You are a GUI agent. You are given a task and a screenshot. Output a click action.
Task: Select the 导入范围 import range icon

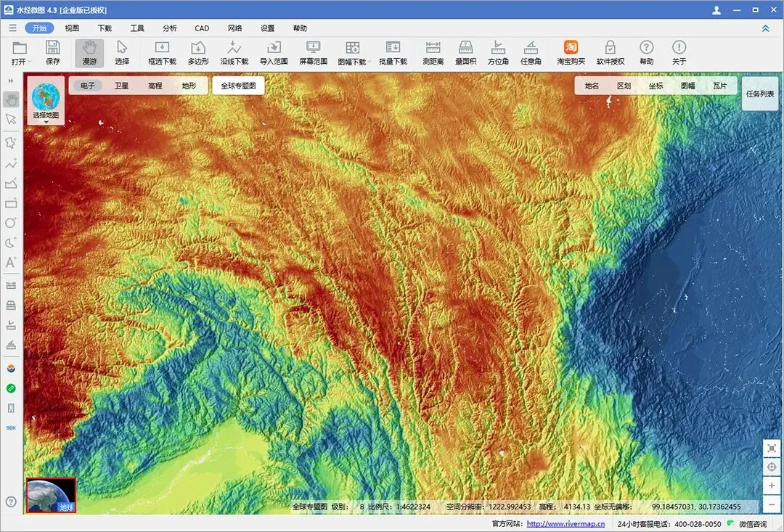click(274, 53)
